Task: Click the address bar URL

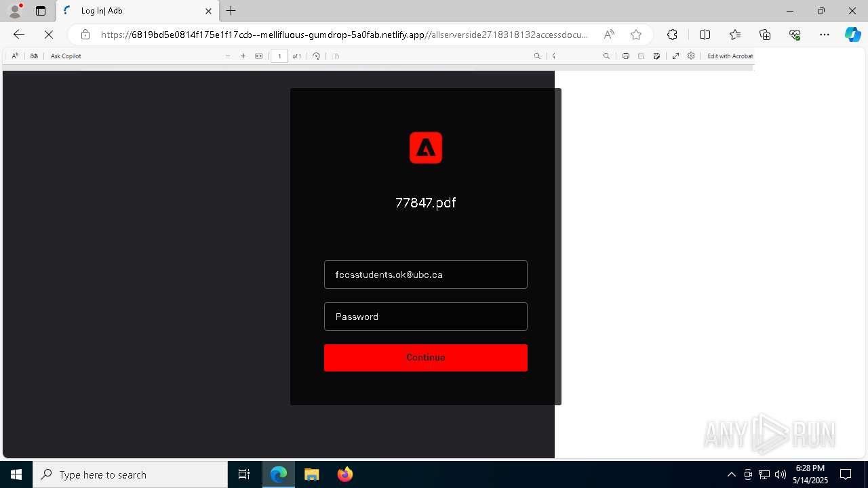Action: pos(344,35)
